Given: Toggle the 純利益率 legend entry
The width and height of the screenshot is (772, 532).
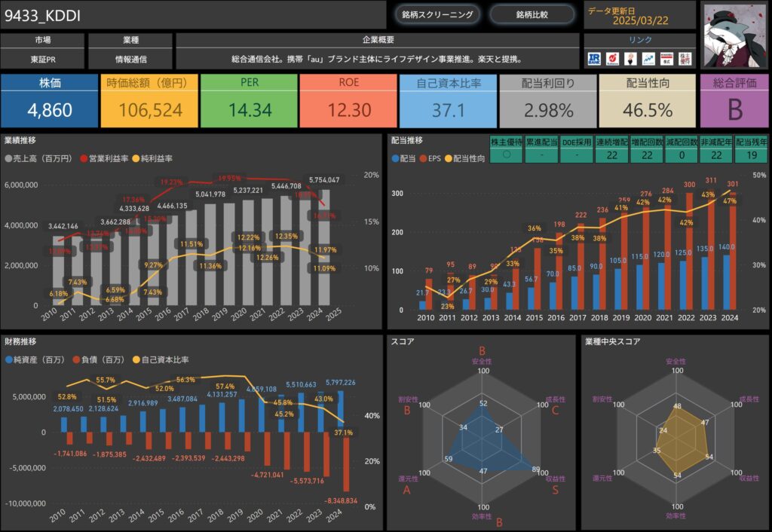Looking at the screenshot, I should pos(153,159).
